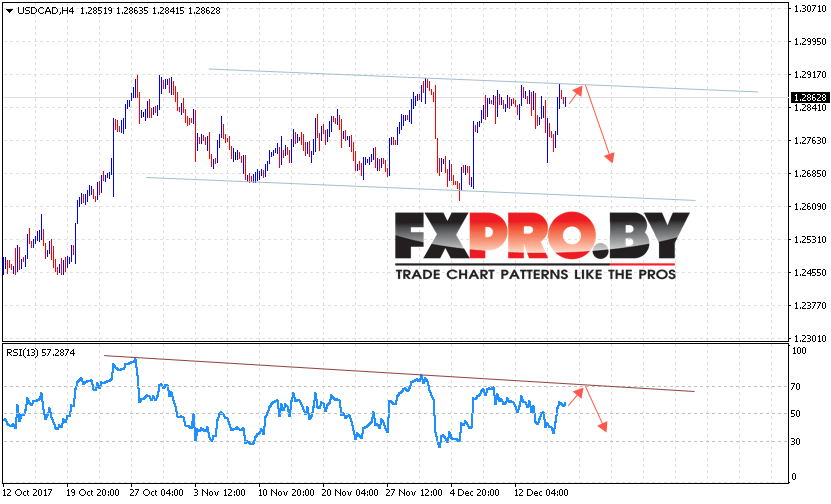Click the 1.27630 price axis label

pos(810,140)
